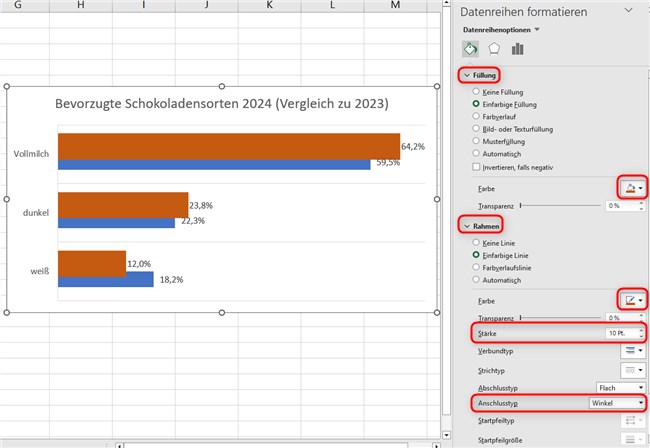This screenshot has width=650, height=448.
Task: Open the Anschlusstyp Winkel dropdown
Action: (x=613, y=405)
